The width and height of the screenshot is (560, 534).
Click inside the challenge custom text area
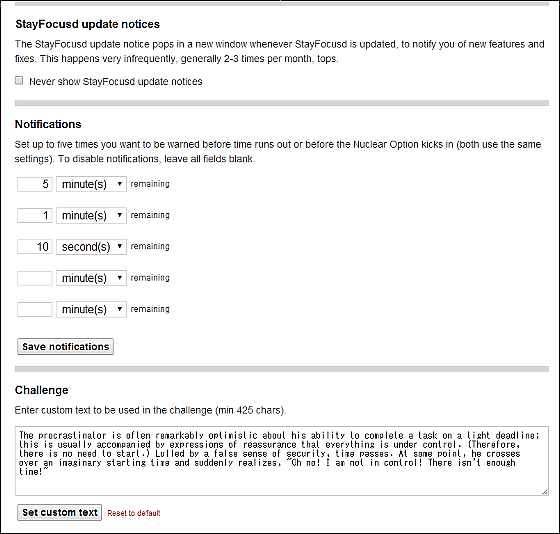pos(282,461)
